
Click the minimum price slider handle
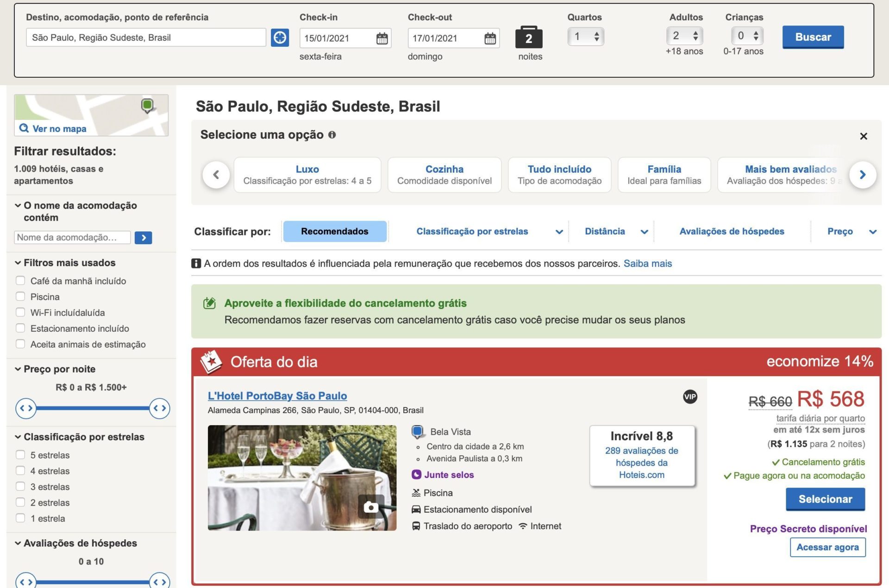26,409
